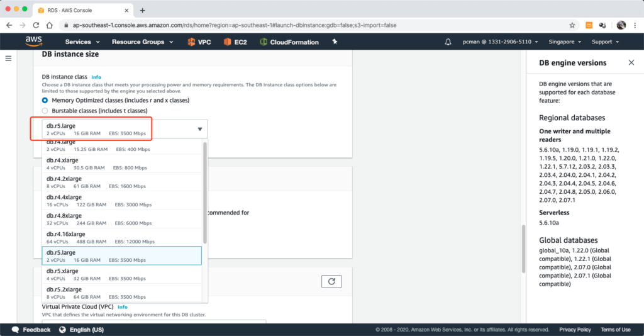Select Memory Optimized classes radio button

click(45, 100)
